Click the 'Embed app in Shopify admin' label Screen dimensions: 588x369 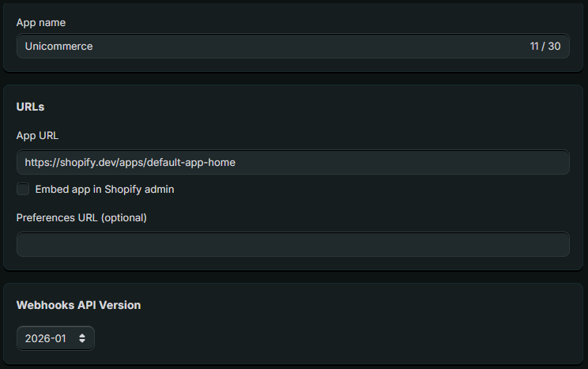(x=104, y=190)
